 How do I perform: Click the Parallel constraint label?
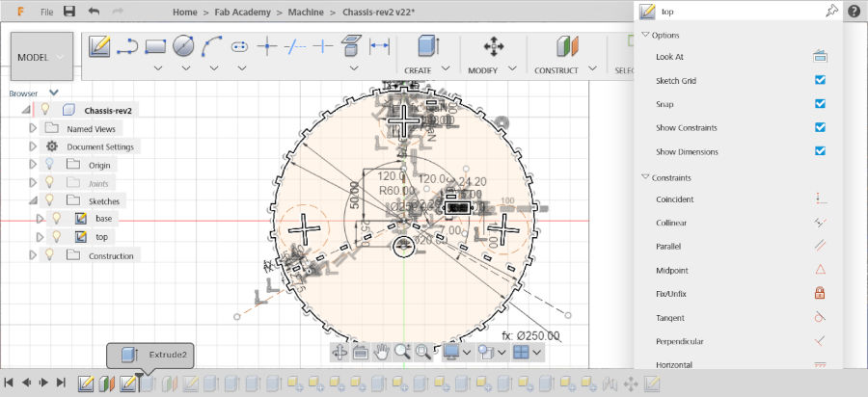(668, 247)
